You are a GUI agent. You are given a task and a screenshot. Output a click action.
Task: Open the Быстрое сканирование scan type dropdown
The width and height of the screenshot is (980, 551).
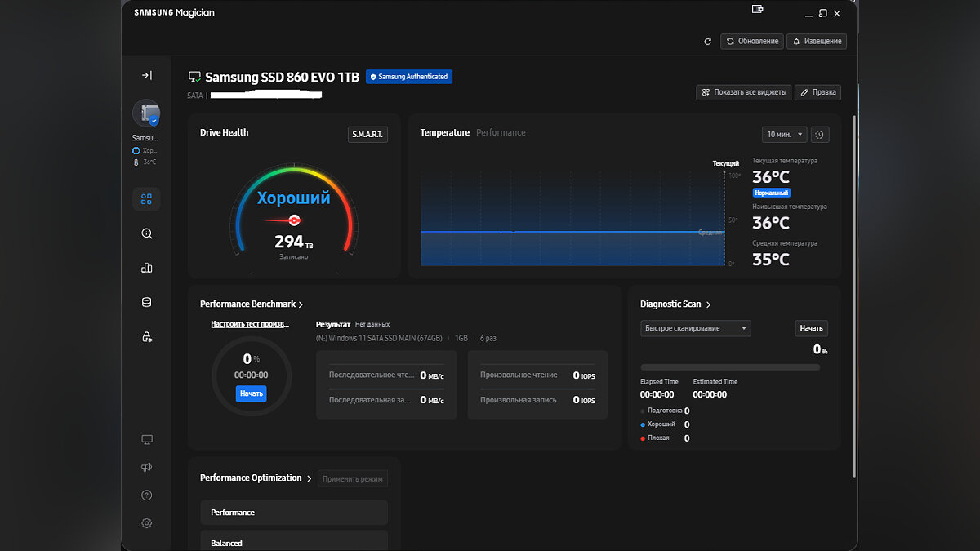click(695, 328)
